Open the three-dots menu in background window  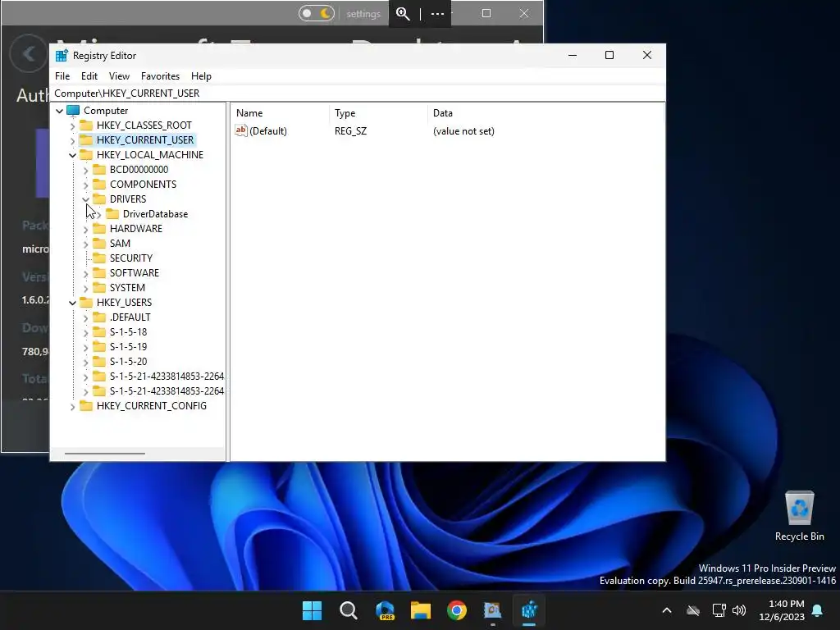(x=437, y=14)
